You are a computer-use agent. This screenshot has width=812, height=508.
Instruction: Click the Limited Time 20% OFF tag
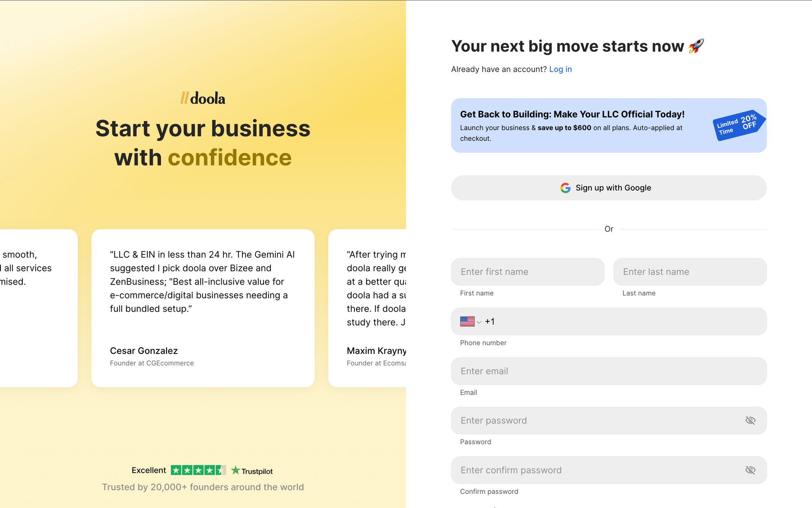tap(739, 125)
